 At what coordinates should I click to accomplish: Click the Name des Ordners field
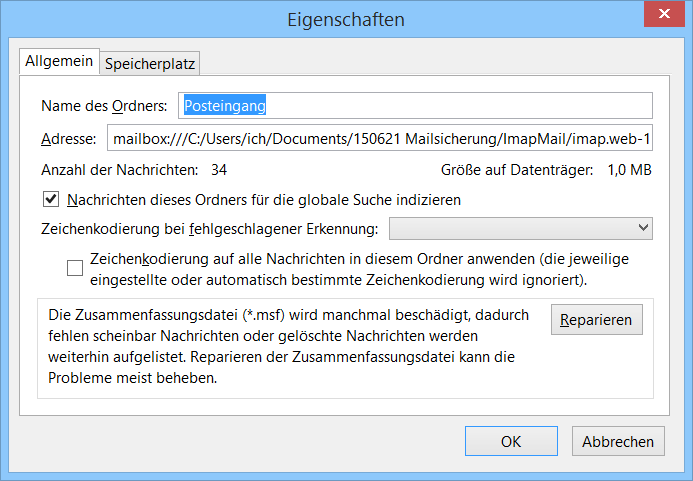[415, 106]
